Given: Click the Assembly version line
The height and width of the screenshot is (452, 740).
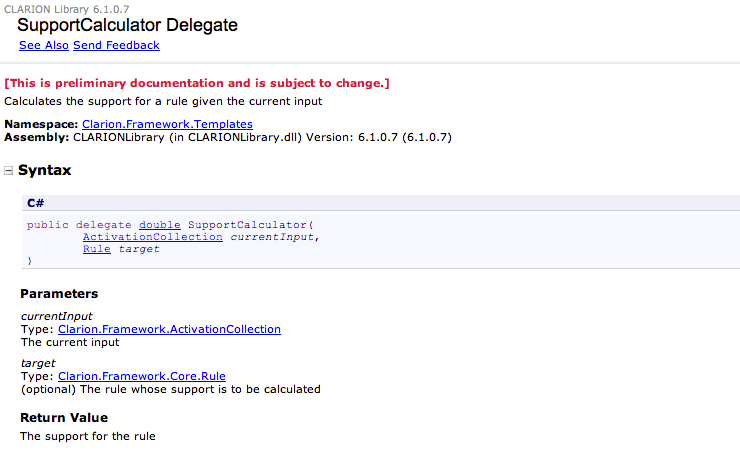Looking at the screenshot, I should click(228, 137).
